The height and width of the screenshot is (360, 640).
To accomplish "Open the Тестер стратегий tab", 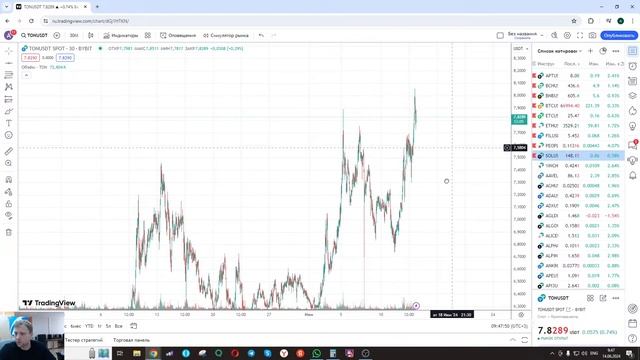I will (84, 340).
